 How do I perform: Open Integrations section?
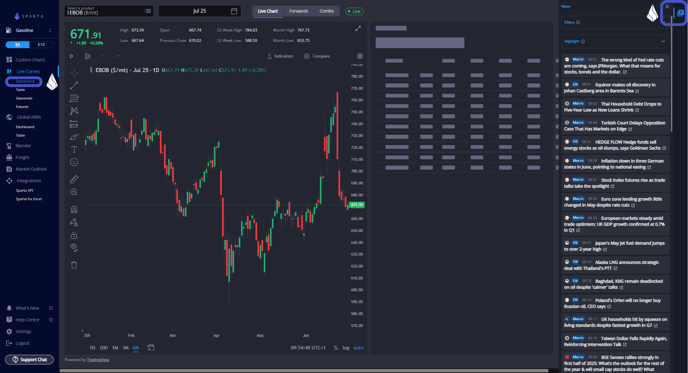pyautogui.click(x=24, y=180)
